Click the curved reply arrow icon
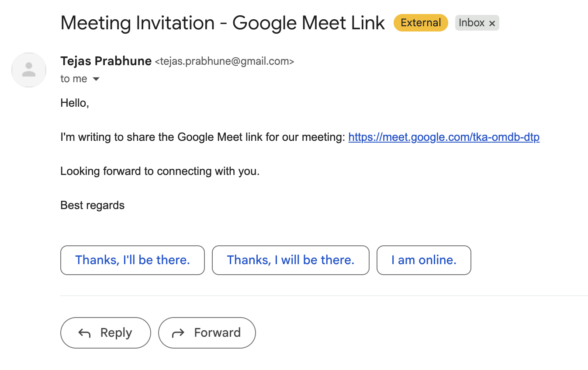588x370 pixels. [x=84, y=333]
